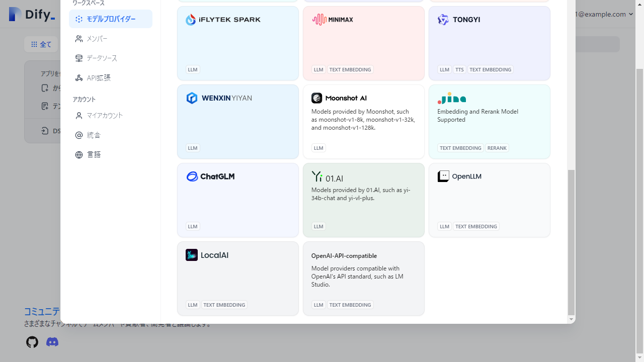The height and width of the screenshot is (362, 644).
Task: Click the Dify logo
Action: (x=31, y=14)
